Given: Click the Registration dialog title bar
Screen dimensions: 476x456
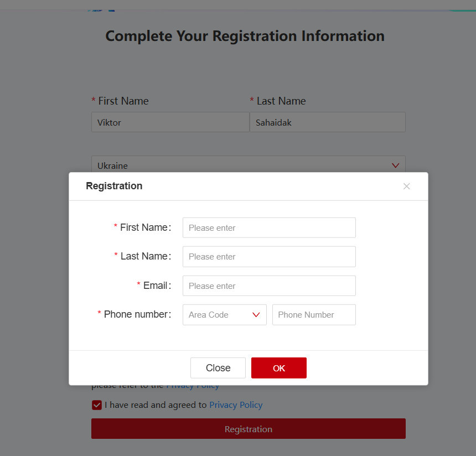Looking at the screenshot, I should point(244,186).
